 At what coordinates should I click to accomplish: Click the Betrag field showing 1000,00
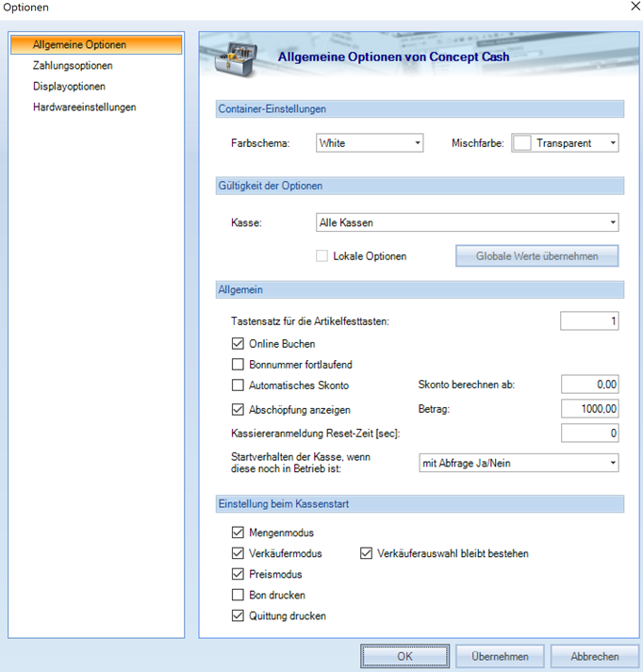tap(590, 409)
